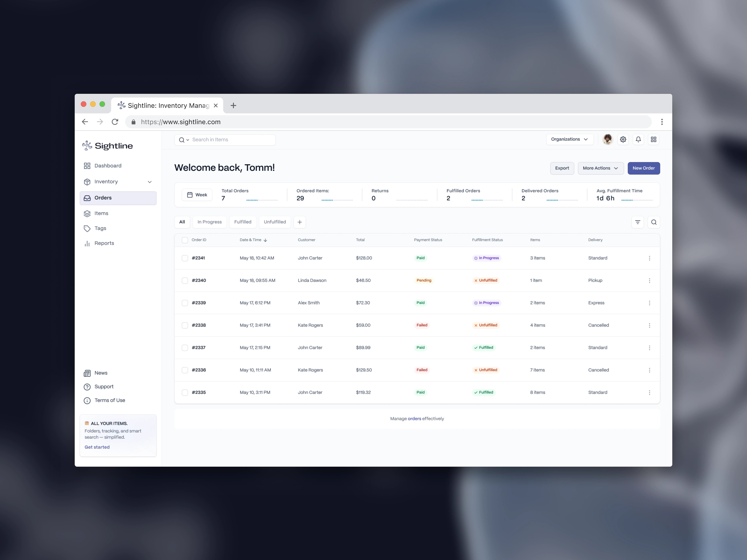This screenshot has height=560, width=747.
Task: Reload the page with refresh icon
Action: point(115,122)
